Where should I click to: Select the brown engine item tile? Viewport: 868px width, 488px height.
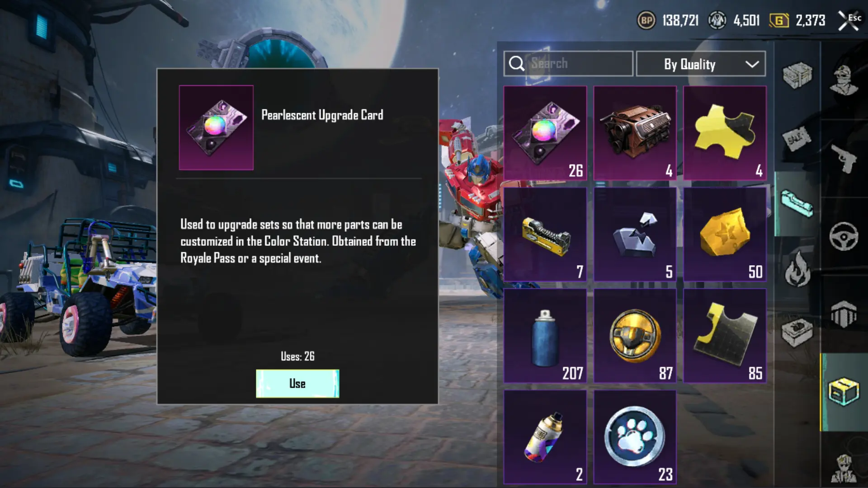(635, 133)
